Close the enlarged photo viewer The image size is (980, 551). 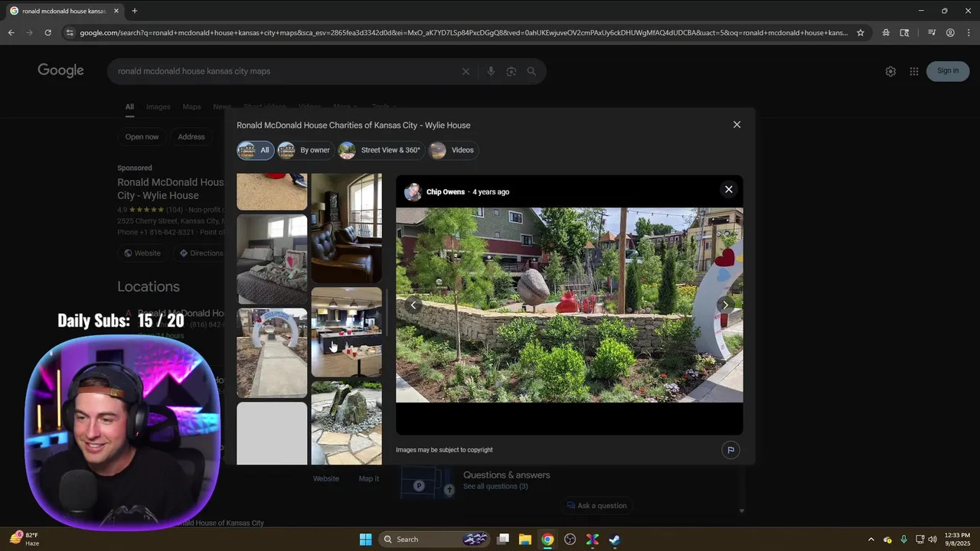[x=728, y=189]
